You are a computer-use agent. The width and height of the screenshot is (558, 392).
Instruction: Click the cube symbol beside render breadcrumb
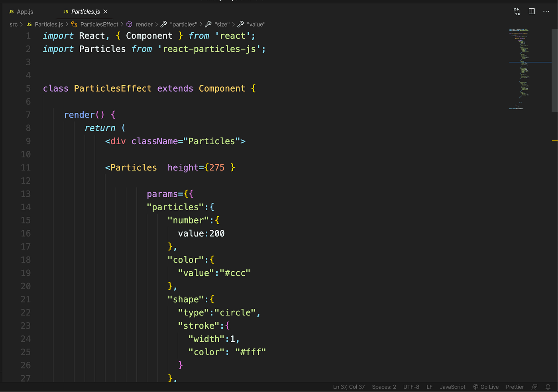129,24
